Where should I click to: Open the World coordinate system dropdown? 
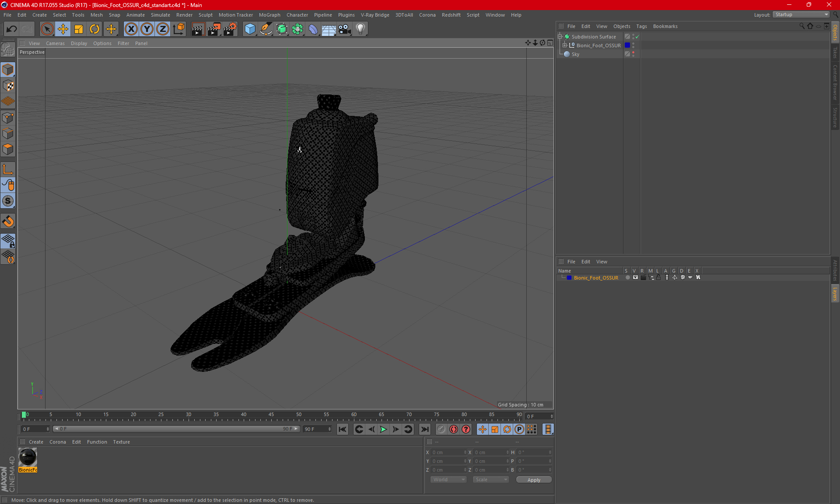[x=448, y=480]
